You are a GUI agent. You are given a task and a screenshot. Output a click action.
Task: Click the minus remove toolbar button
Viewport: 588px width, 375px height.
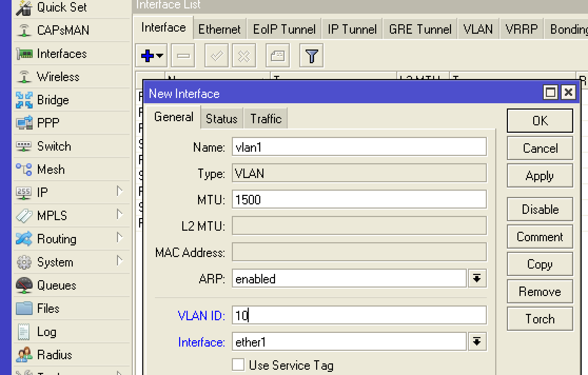click(183, 56)
